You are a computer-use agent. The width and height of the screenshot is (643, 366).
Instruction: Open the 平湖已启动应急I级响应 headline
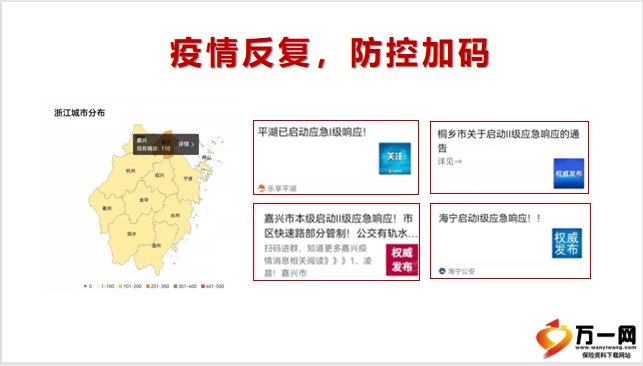pos(312,132)
